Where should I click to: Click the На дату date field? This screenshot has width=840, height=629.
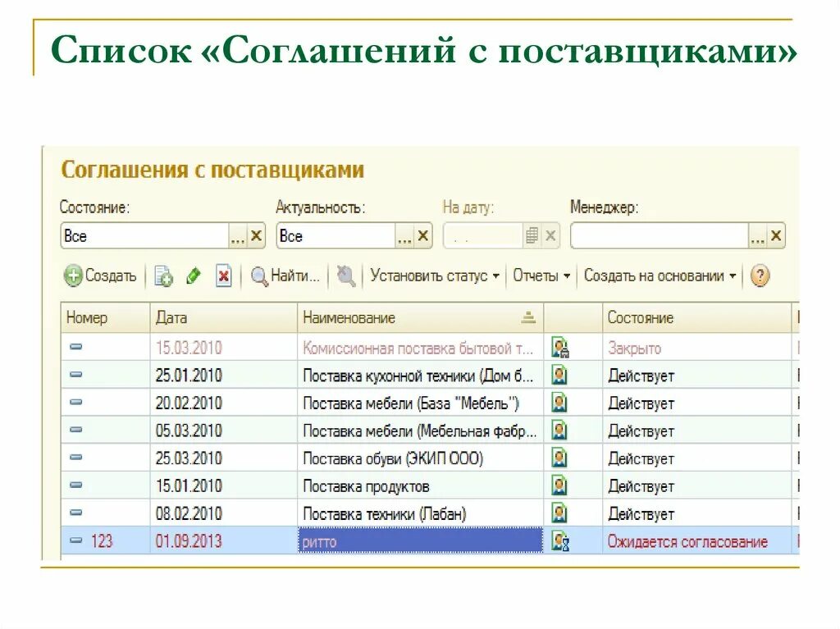click(482, 235)
